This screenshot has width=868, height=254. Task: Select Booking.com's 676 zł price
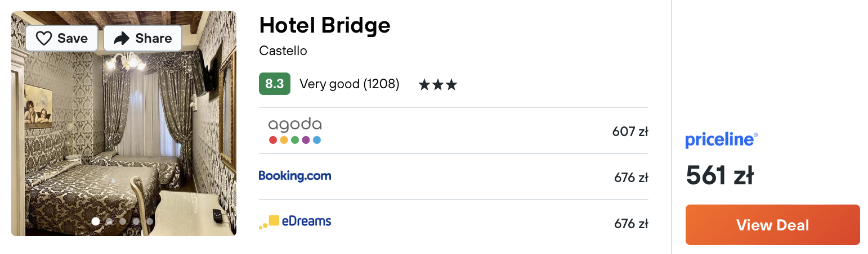[x=631, y=178]
